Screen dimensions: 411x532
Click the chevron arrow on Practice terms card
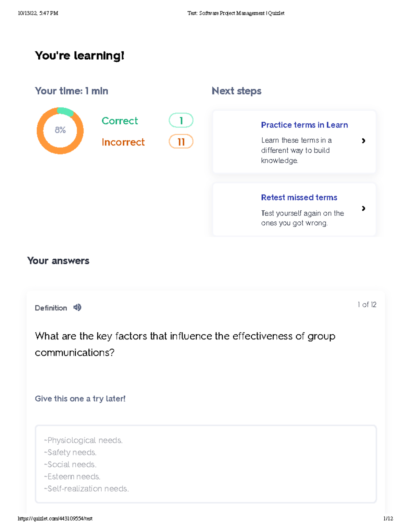[364, 141]
